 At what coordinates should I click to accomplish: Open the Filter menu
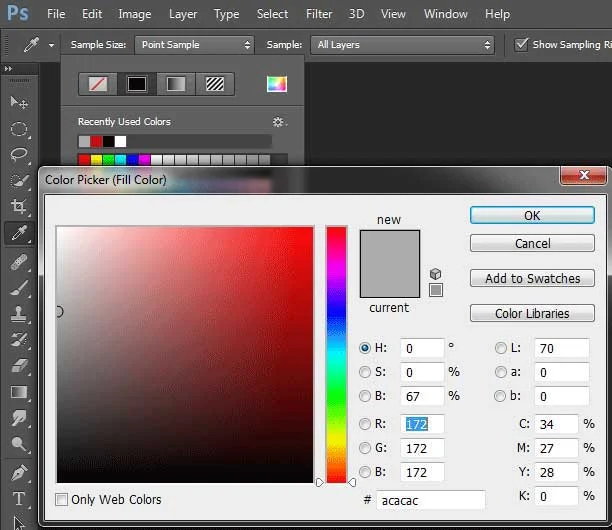point(319,14)
